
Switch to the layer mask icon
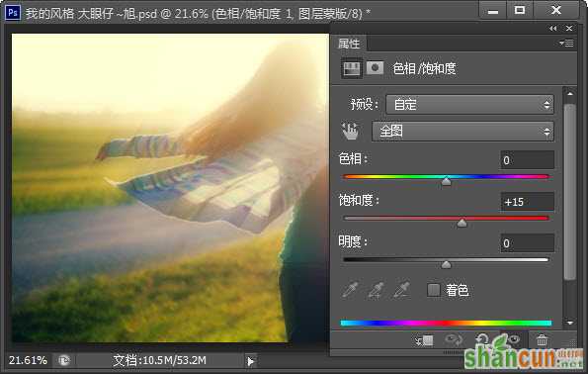(375, 68)
